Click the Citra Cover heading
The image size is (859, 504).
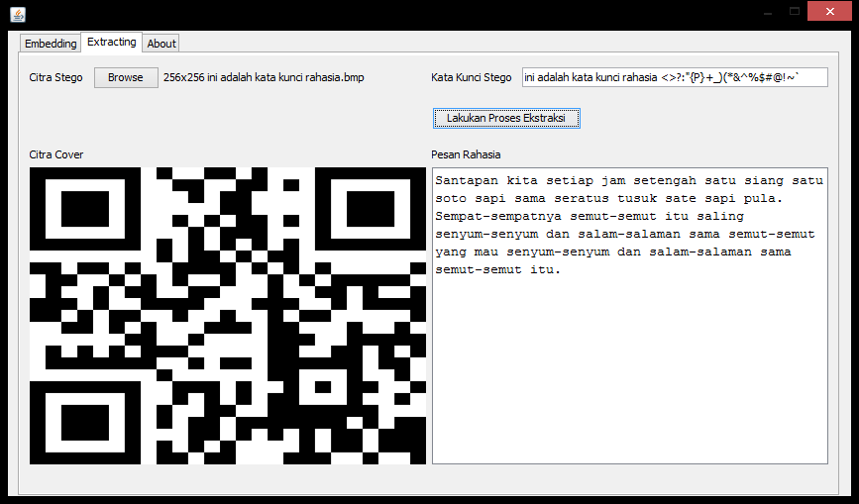[56, 154]
